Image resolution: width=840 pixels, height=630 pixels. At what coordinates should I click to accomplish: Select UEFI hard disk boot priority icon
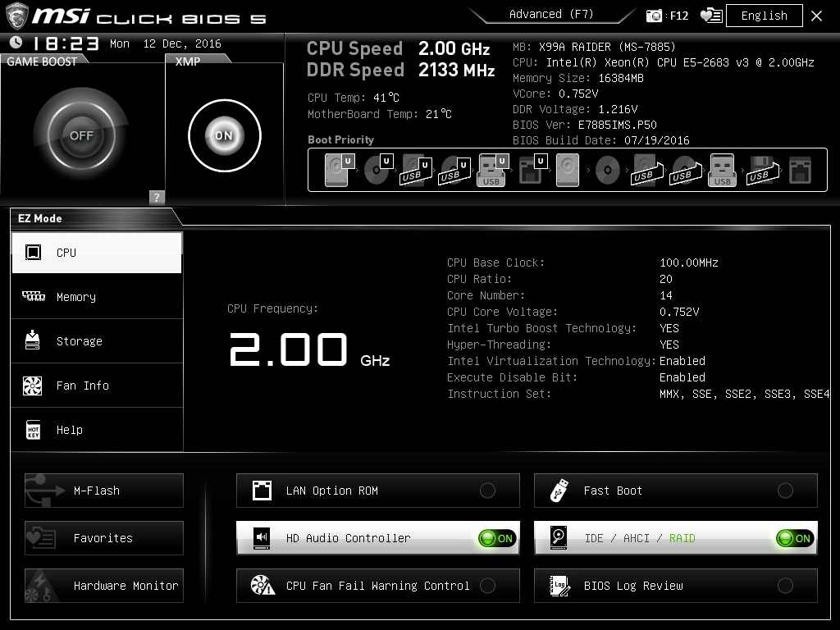(340, 170)
